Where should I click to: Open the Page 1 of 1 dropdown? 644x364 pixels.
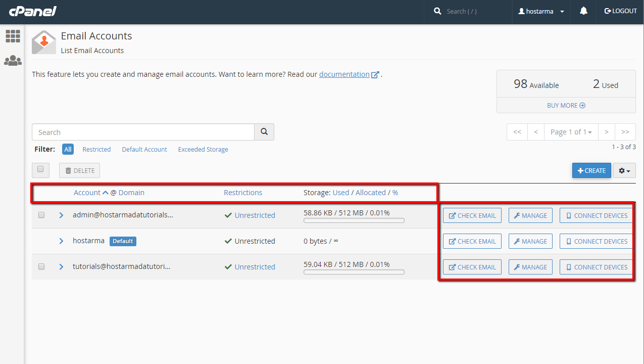(571, 132)
